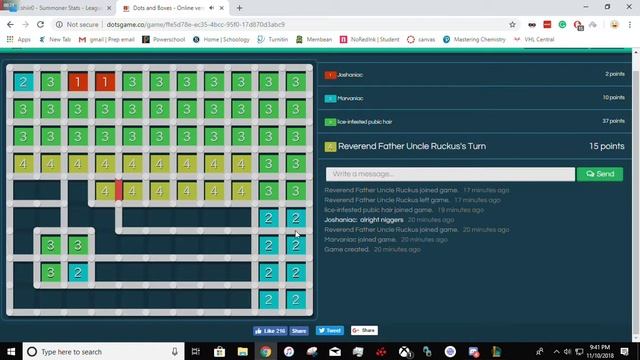
Task: Click the Facebook Like button
Action: 270,331
